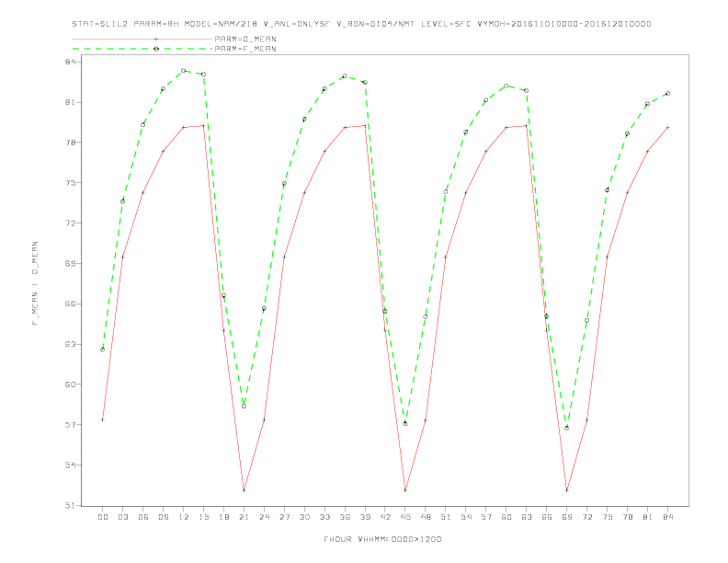The height and width of the screenshot is (563, 728).
Task: Click y-axis tick label 60
Action: (71, 385)
